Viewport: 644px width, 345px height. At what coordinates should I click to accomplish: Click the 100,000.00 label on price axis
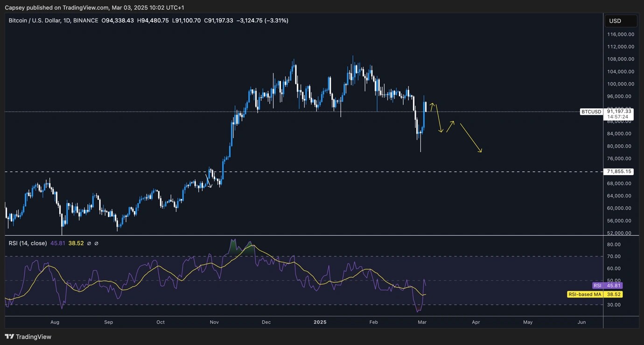click(620, 84)
